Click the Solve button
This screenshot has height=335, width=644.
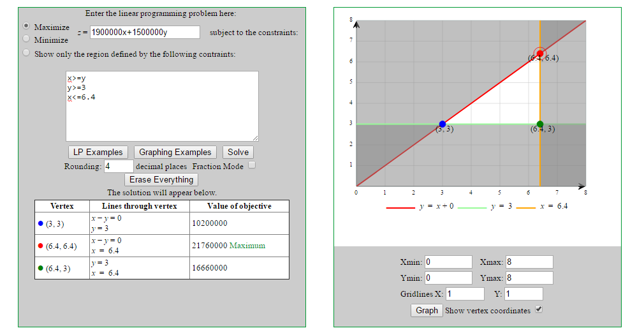point(238,152)
